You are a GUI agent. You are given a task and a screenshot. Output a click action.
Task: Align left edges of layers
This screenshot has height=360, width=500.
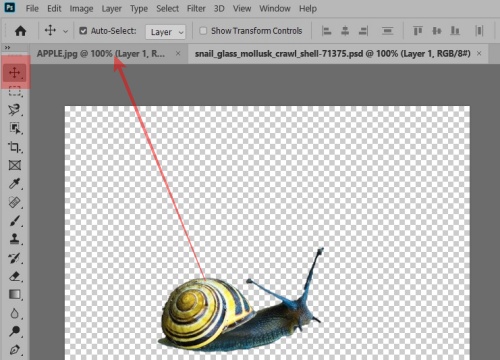click(x=326, y=31)
